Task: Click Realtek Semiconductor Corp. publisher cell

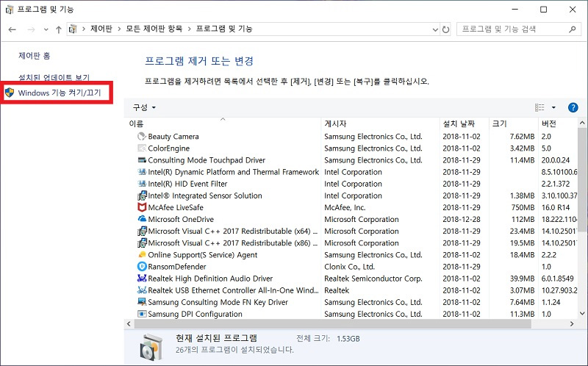Action: click(373, 279)
